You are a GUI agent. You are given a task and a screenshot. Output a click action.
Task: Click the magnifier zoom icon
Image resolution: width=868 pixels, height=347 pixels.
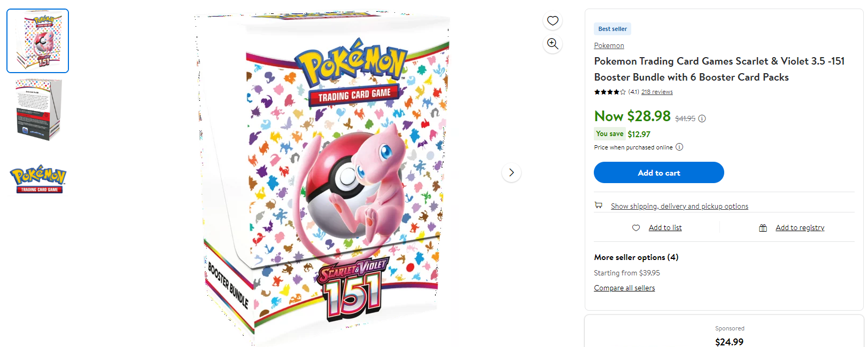coord(553,44)
